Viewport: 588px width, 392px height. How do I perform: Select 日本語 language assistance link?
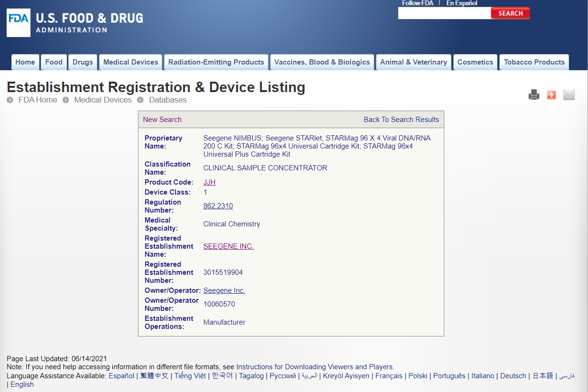click(543, 376)
